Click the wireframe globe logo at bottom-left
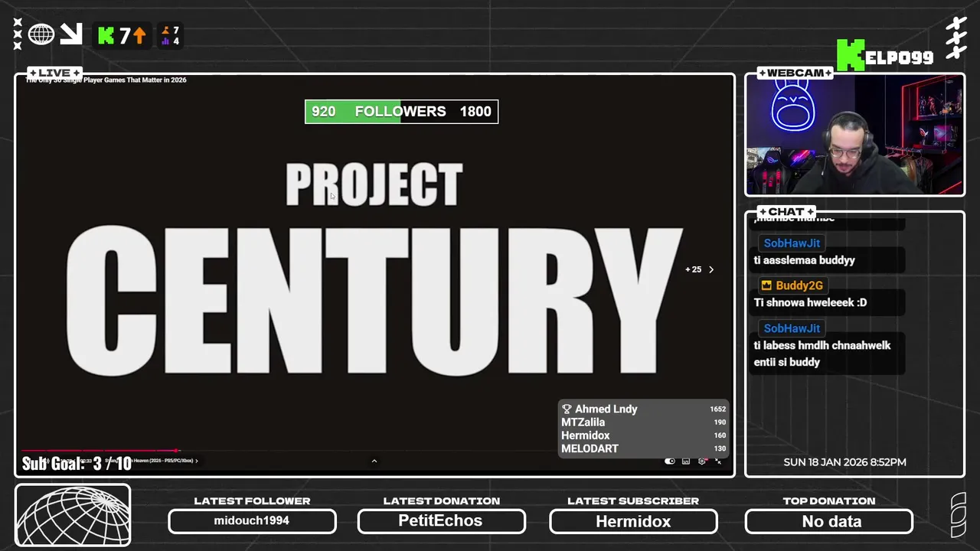The width and height of the screenshot is (980, 551). point(73,515)
